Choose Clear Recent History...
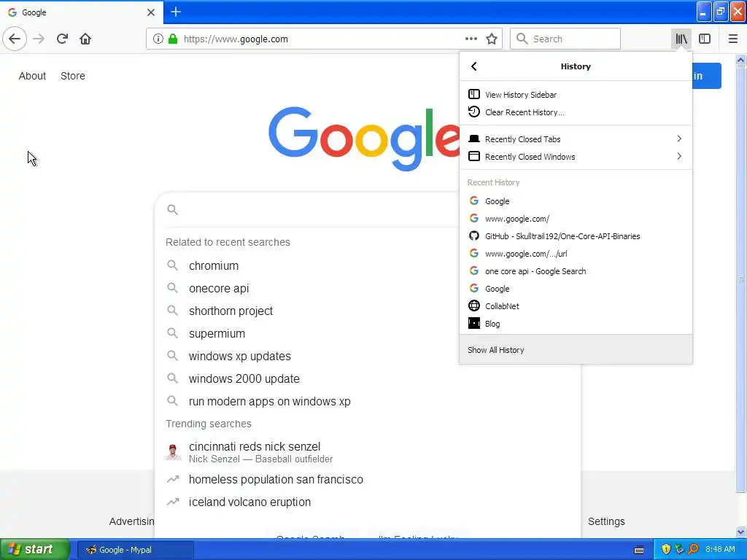Viewport: 747px width, 560px height. (x=576, y=112)
